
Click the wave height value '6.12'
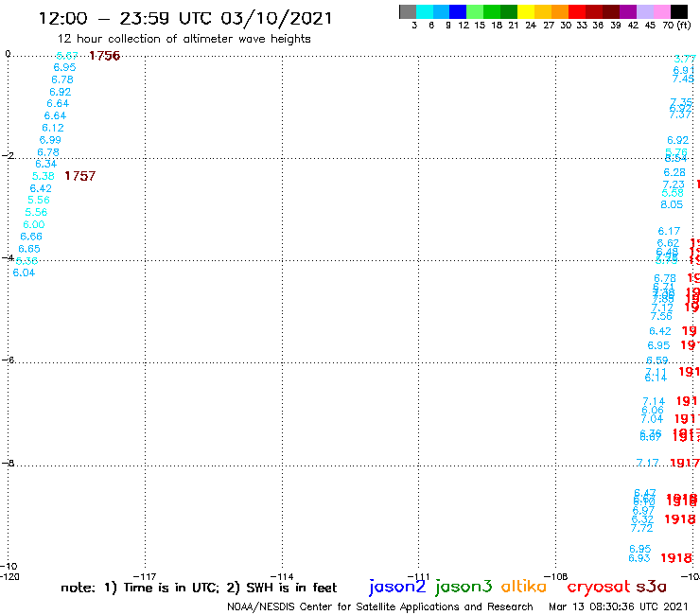click(53, 128)
